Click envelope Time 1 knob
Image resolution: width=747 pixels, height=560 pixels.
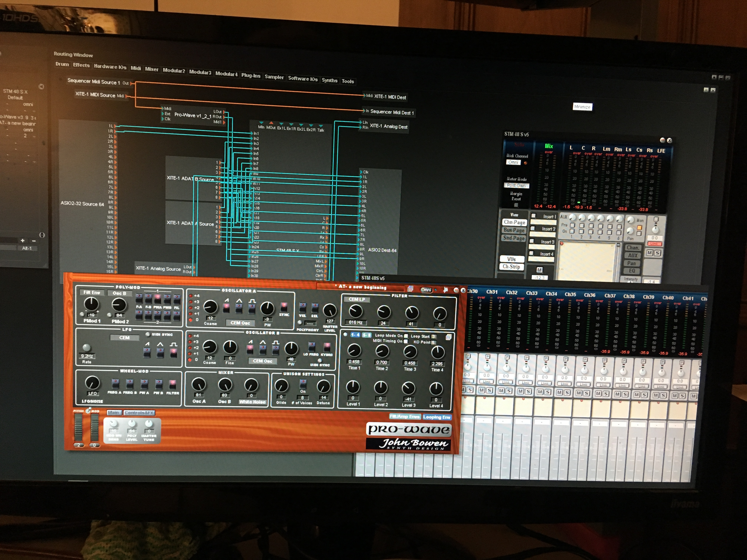354,351
